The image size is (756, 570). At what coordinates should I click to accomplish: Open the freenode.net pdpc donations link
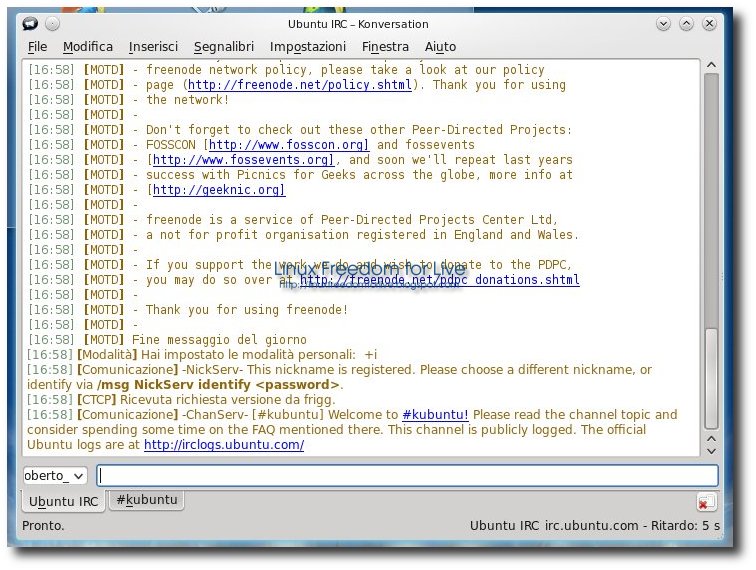[439, 280]
